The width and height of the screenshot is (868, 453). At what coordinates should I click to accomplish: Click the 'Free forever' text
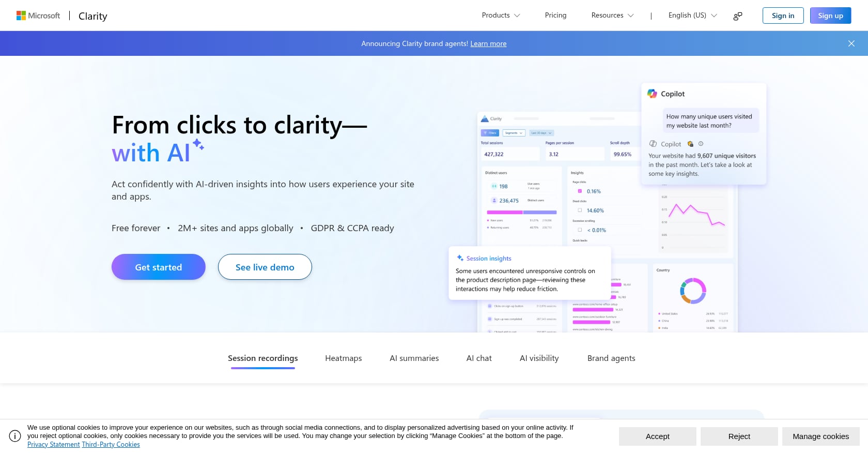click(136, 228)
